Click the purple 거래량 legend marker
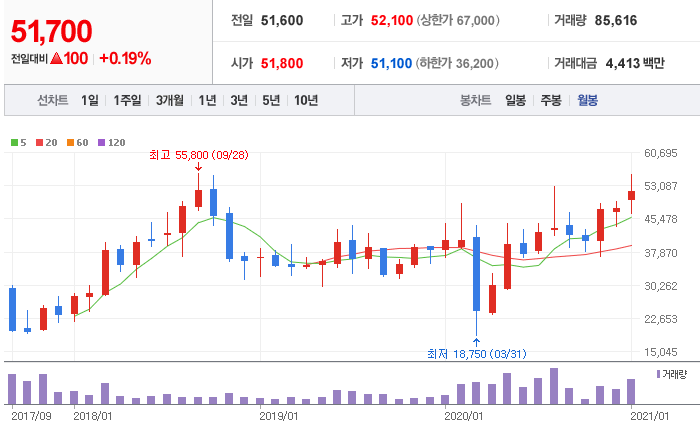700x440 pixels. click(x=658, y=374)
